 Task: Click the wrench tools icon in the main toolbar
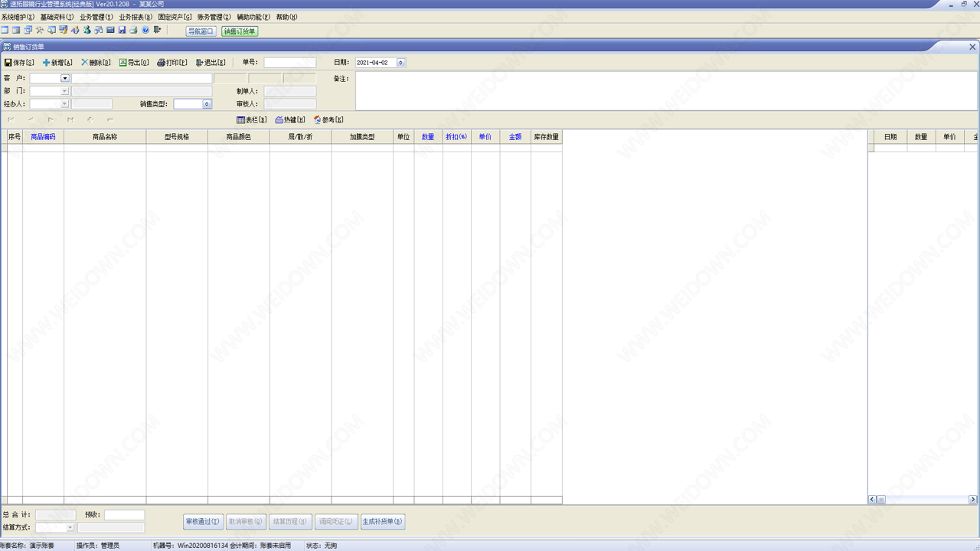tap(40, 30)
